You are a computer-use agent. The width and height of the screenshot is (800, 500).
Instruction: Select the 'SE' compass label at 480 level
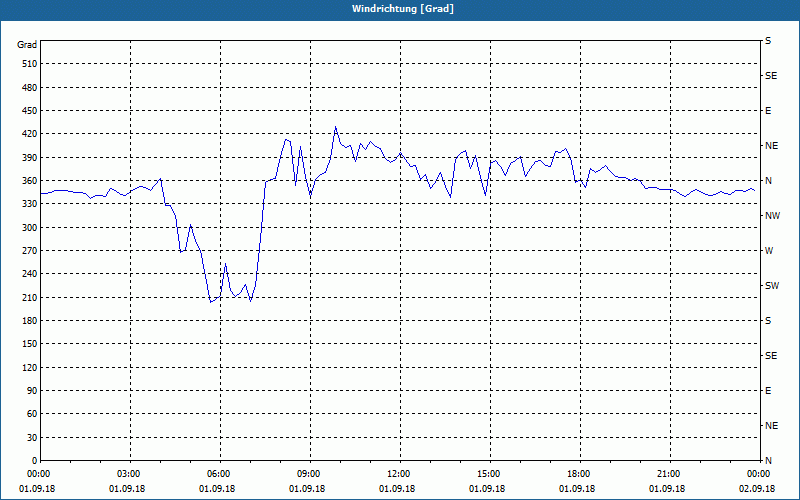[x=771, y=76]
